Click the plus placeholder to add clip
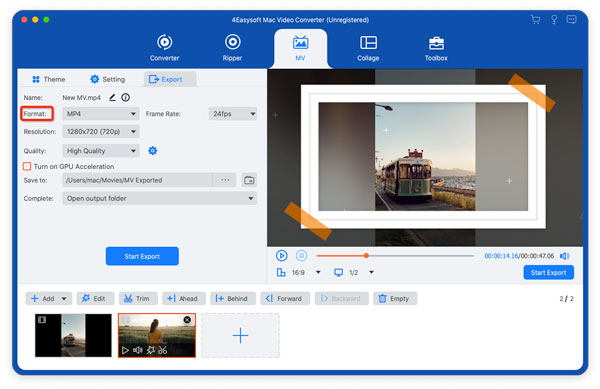 coord(240,335)
